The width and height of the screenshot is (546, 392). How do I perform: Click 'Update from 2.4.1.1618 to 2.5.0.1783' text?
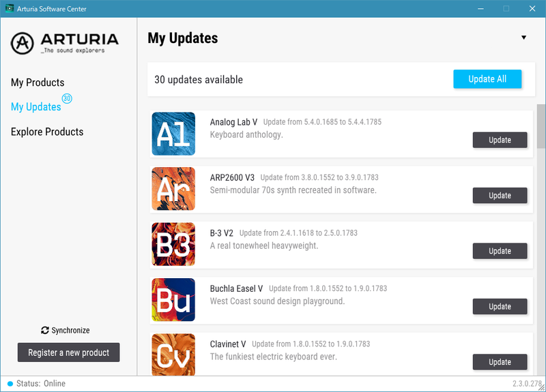pyautogui.click(x=298, y=233)
